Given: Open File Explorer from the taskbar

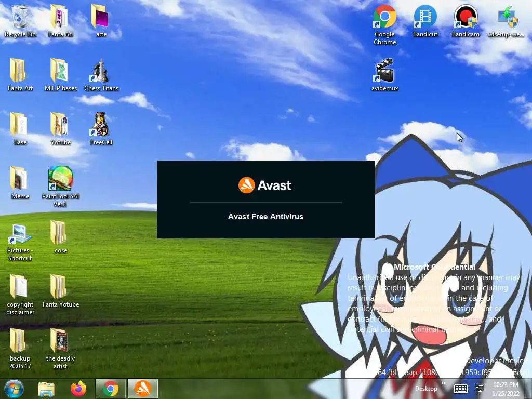Looking at the screenshot, I should [x=46, y=389].
